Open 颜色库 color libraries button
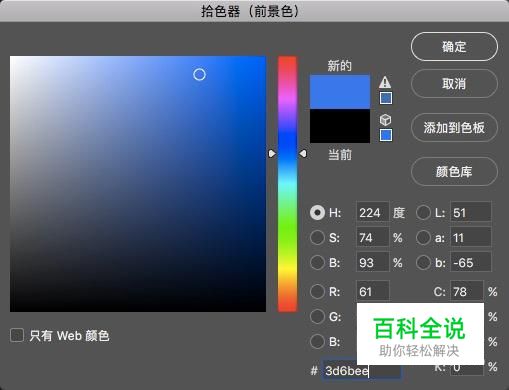Image resolution: width=509 pixels, height=390 pixels. 454,172
